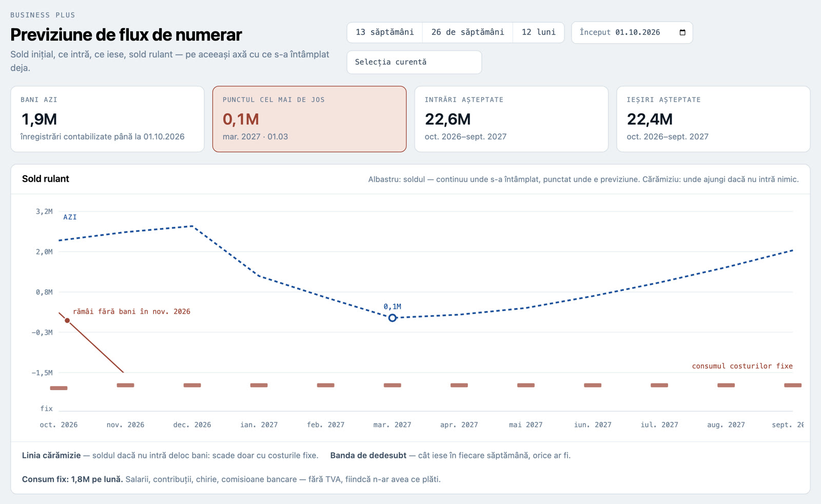Click the fixed cost bar for mar. 2027
The image size is (821, 504).
pyautogui.click(x=393, y=385)
